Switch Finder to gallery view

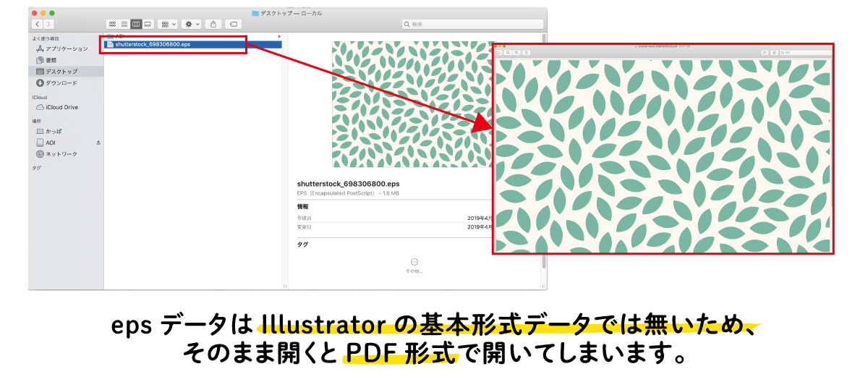[148, 24]
